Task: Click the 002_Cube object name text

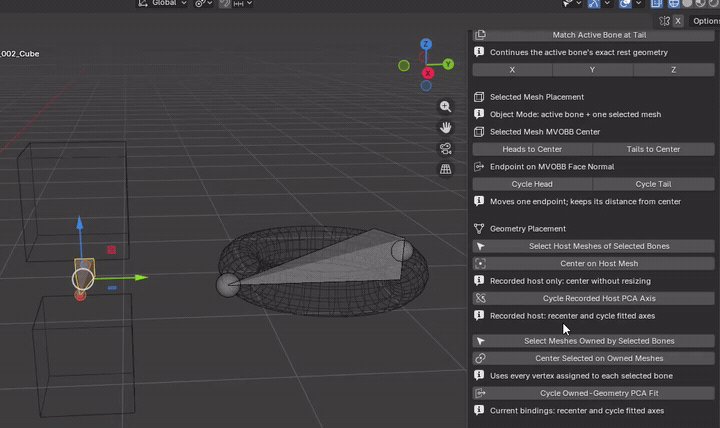Action: pos(20,54)
